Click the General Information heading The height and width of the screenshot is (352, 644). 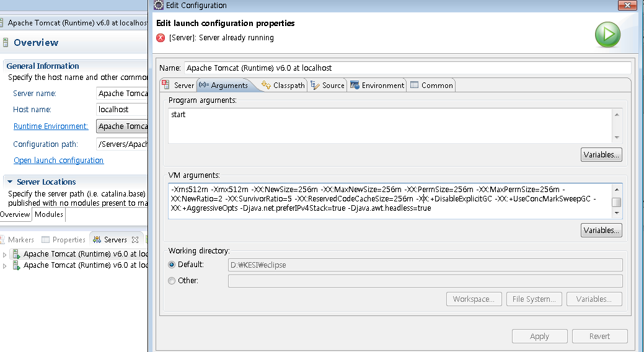(43, 66)
